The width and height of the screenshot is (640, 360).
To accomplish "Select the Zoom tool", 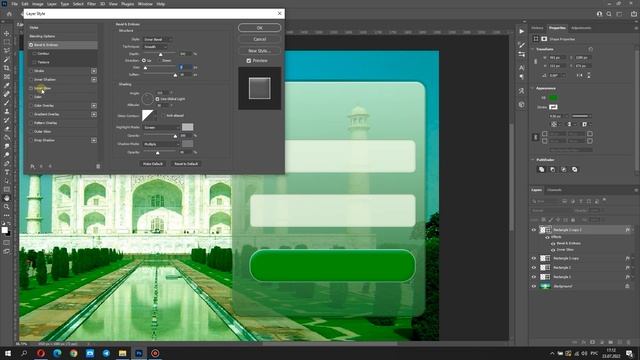I will [7, 207].
